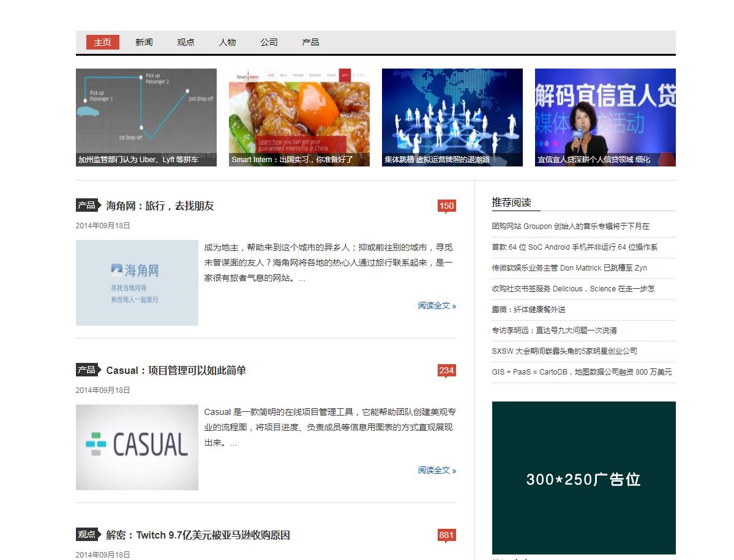The image size is (734, 560).
Task: Click the 150 comment count badge
Action: 446,206
